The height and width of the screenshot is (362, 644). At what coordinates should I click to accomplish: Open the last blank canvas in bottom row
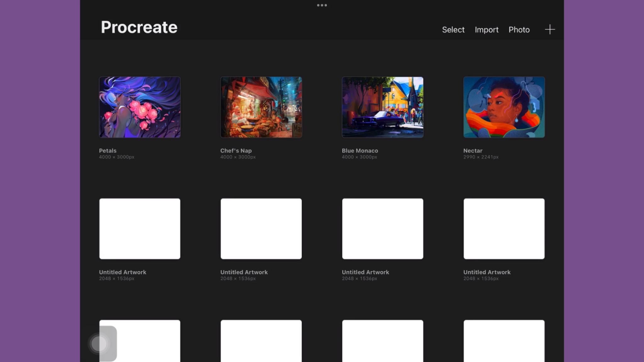504,341
